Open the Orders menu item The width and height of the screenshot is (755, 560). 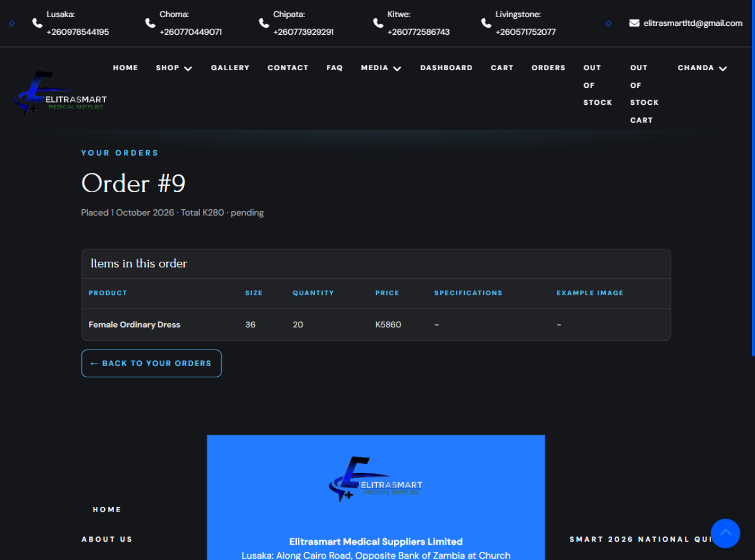549,68
